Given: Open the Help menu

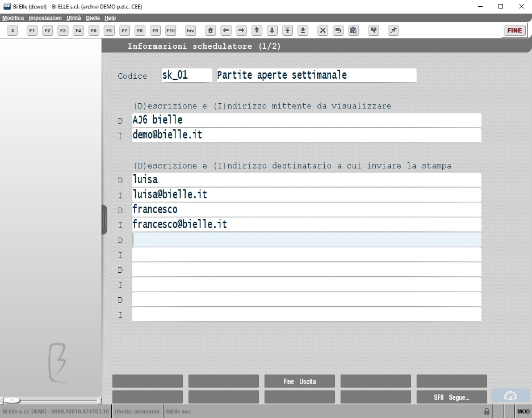Looking at the screenshot, I should tap(110, 18).
